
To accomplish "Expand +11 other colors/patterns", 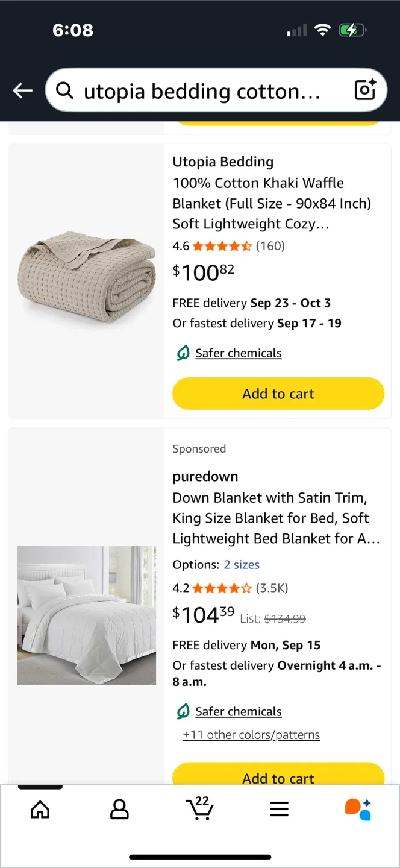I will (251, 734).
